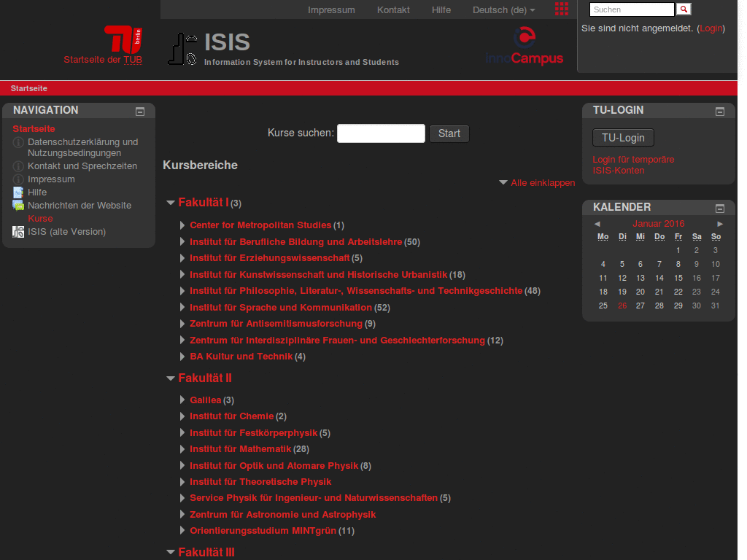The image size is (747, 560).
Task: Click the search magnifier icon
Action: coord(684,9)
